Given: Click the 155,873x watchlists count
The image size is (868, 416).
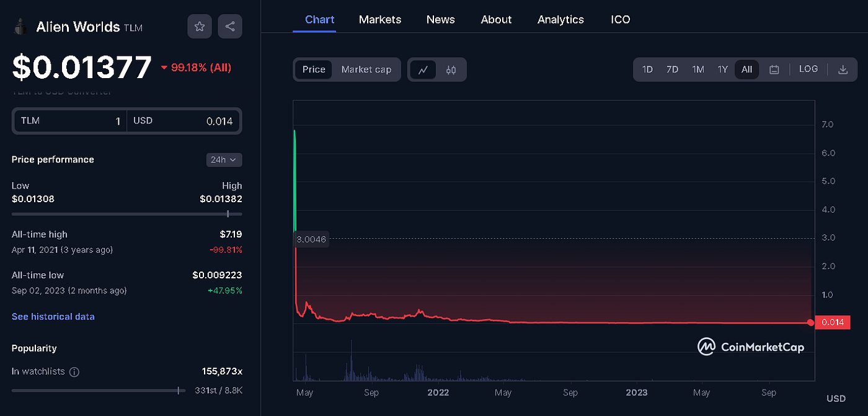Looking at the screenshot, I should point(222,371).
